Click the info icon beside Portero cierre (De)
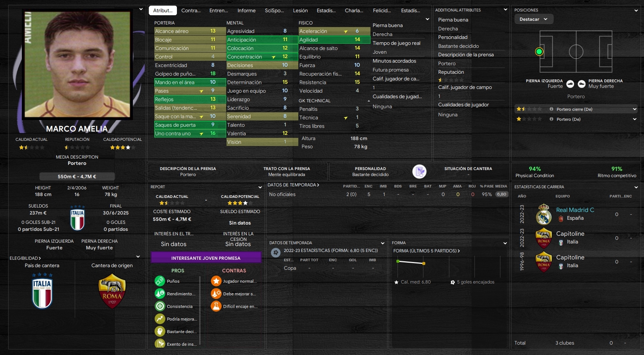This screenshot has height=355, width=644. pyautogui.click(x=551, y=109)
